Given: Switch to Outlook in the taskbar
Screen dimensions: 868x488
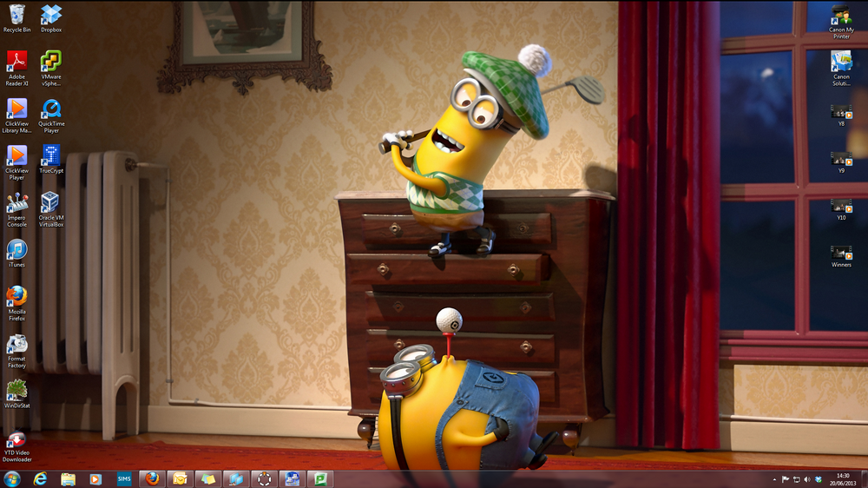Looking at the screenshot, I should pyautogui.click(x=181, y=479).
